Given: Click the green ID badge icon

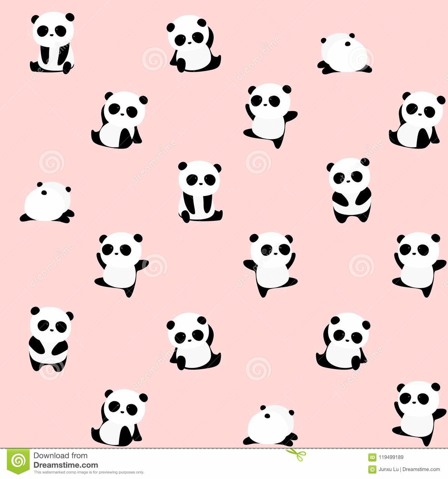Looking at the screenshot, I should pos(372,457).
